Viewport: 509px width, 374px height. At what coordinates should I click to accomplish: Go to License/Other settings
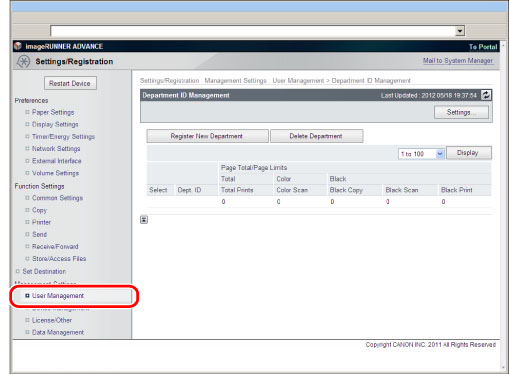coord(52,320)
